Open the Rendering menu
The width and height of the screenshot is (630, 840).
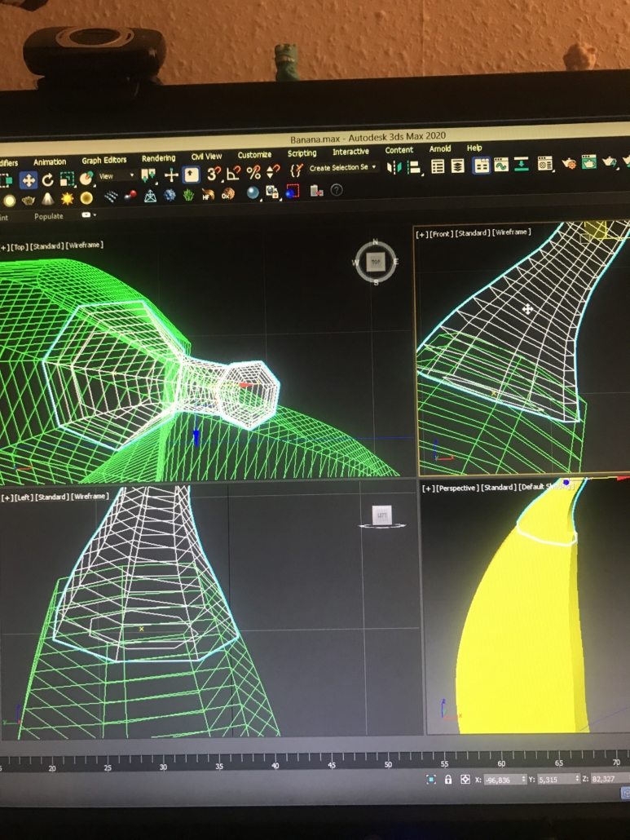[158, 158]
